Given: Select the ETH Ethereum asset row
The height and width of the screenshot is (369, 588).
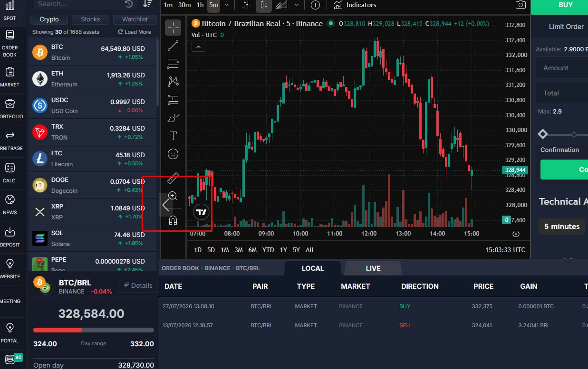Looking at the screenshot, I should [92, 79].
